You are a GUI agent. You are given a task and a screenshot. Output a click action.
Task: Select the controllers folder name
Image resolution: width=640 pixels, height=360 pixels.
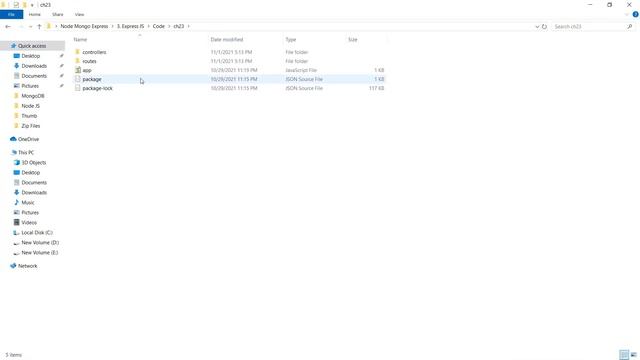click(94, 52)
